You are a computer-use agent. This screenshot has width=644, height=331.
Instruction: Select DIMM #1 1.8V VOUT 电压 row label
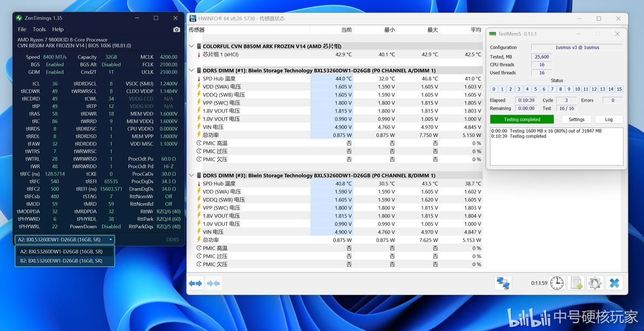(222, 111)
